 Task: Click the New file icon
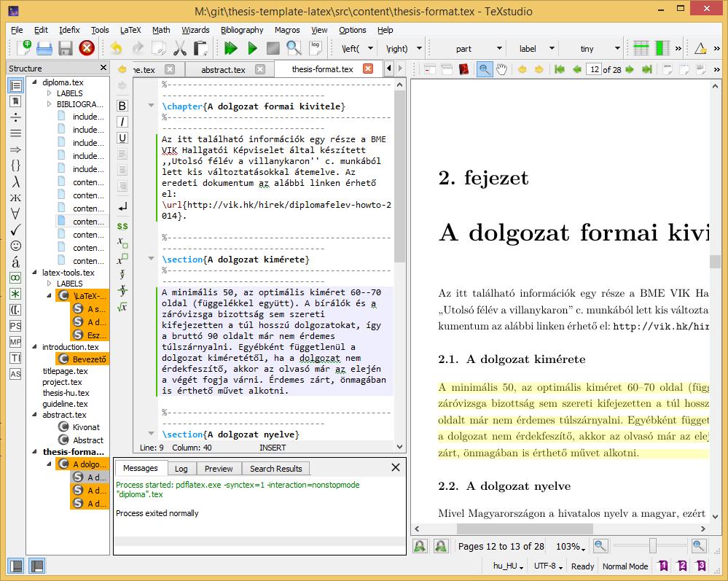[23, 48]
